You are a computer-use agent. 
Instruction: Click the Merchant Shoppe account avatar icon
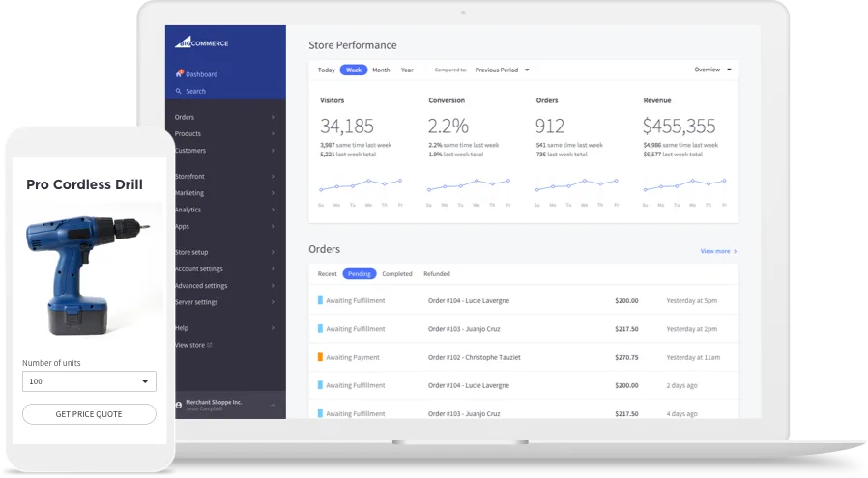coord(179,405)
